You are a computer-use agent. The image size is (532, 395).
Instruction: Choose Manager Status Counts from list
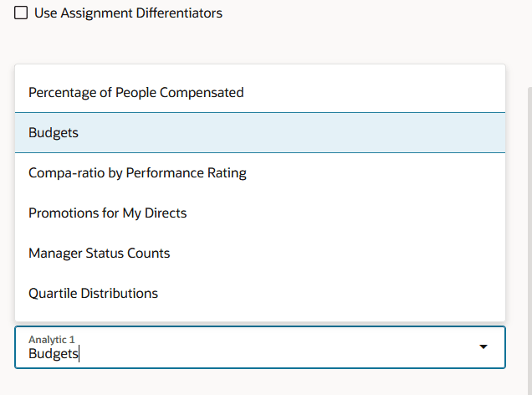pos(100,253)
